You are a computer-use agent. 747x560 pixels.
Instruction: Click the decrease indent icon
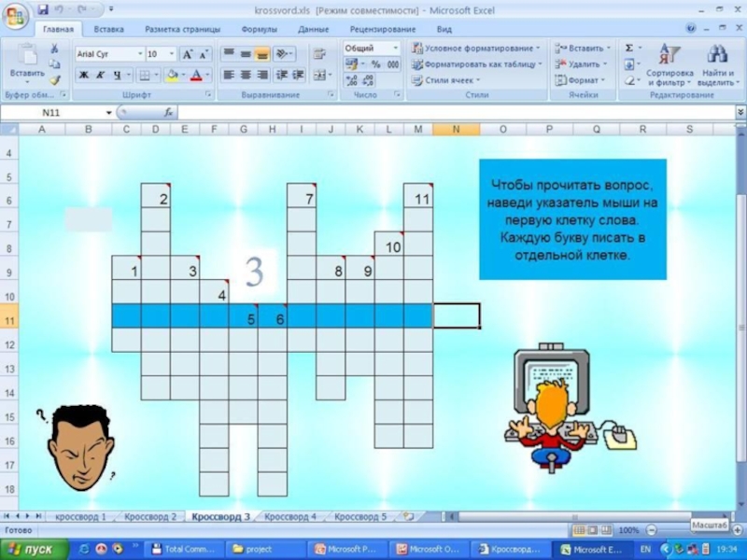tap(282, 75)
